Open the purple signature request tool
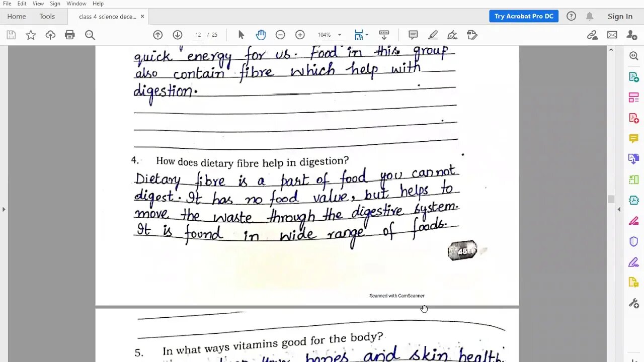The height and width of the screenshot is (362, 644). (634, 262)
